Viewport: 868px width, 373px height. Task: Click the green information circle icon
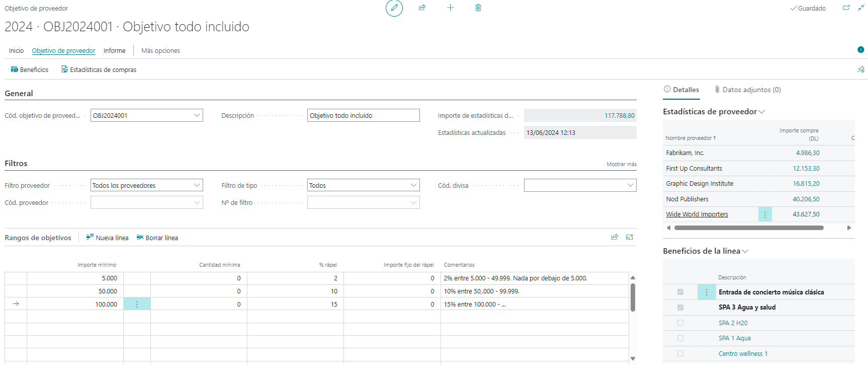click(860, 50)
